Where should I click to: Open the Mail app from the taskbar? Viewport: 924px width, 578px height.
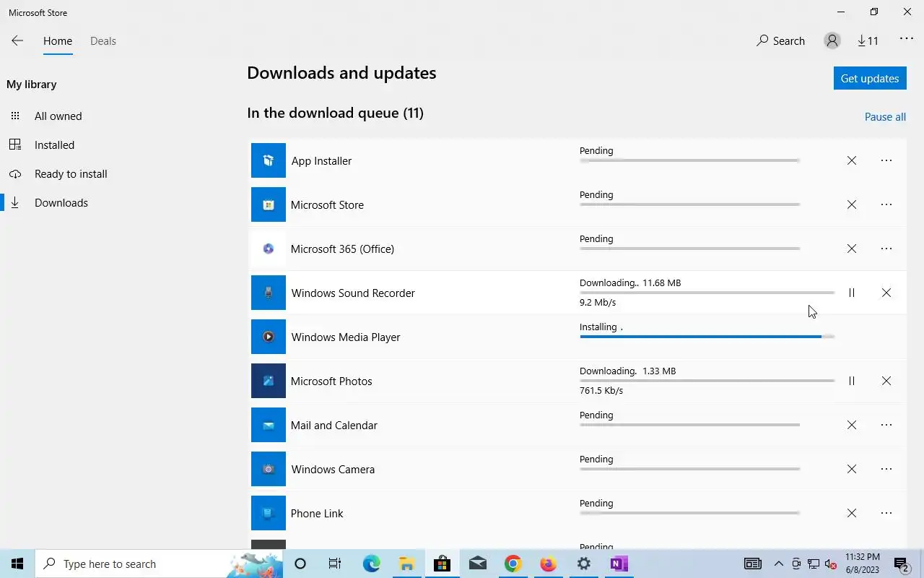(x=477, y=564)
